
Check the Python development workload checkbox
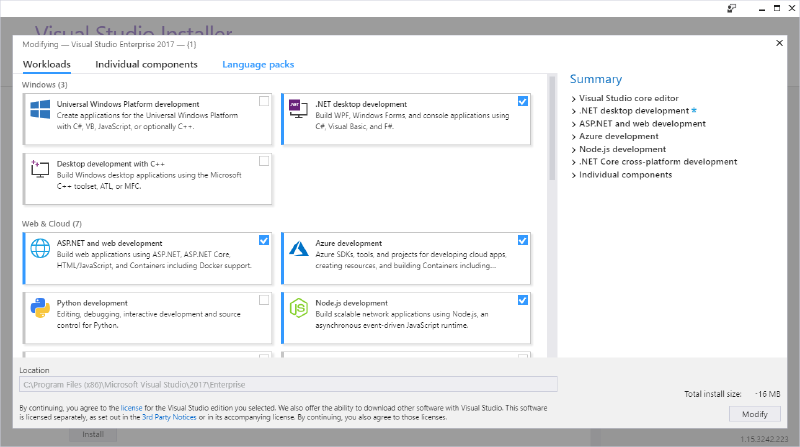tap(264, 300)
